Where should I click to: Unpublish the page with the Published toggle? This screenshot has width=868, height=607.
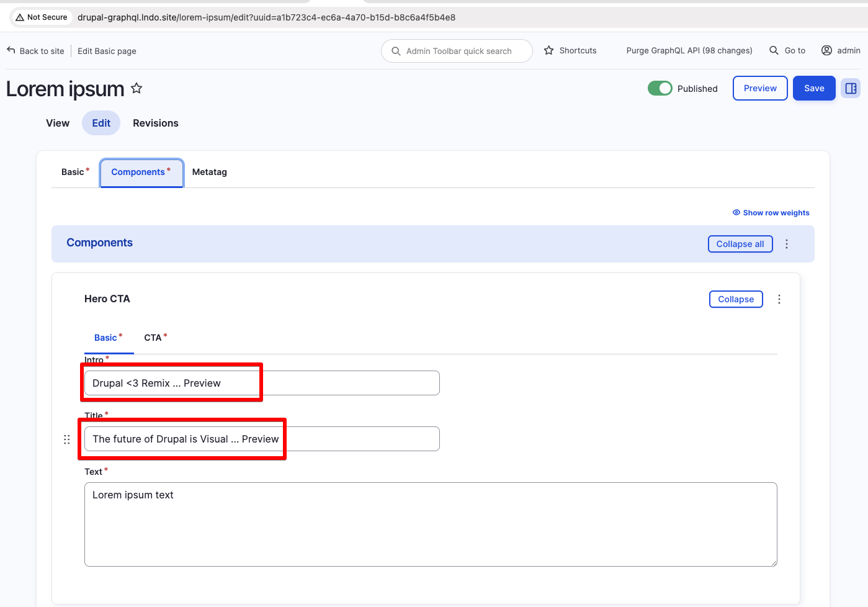click(x=660, y=88)
